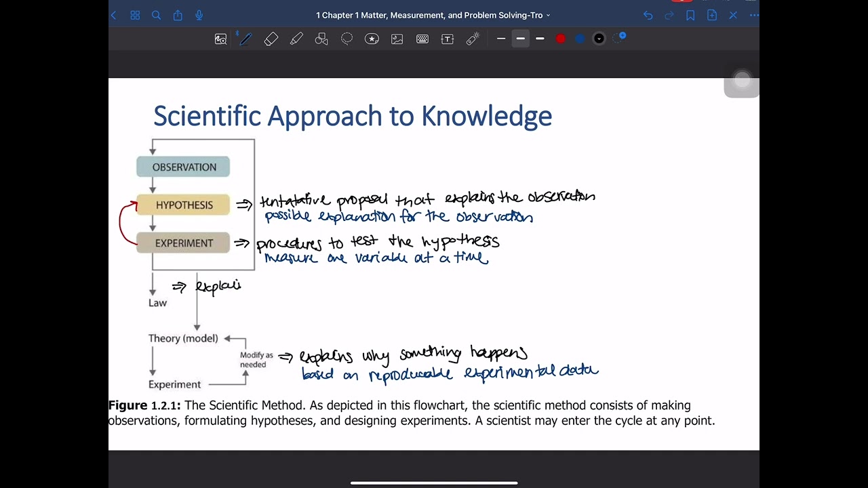Open the search magnifier
Image resolution: width=868 pixels, height=488 pixels.
[x=156, y=15]
